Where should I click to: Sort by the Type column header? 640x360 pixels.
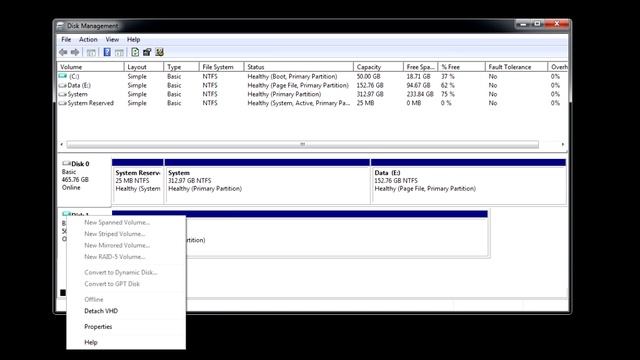click(181, 67)
